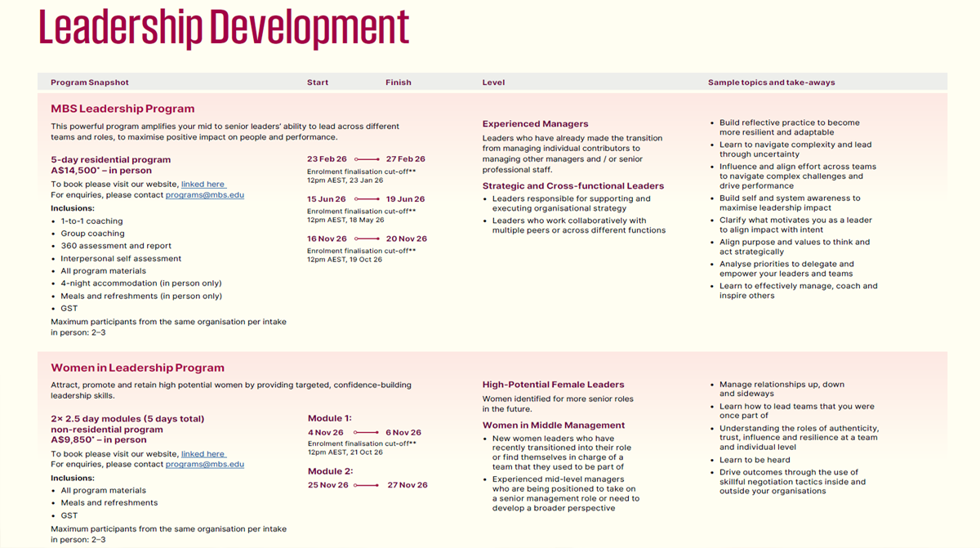Click the Module 2 start date '25 Nov 26'
Screen dimensions: 980x548
click(x=328, y=485)
